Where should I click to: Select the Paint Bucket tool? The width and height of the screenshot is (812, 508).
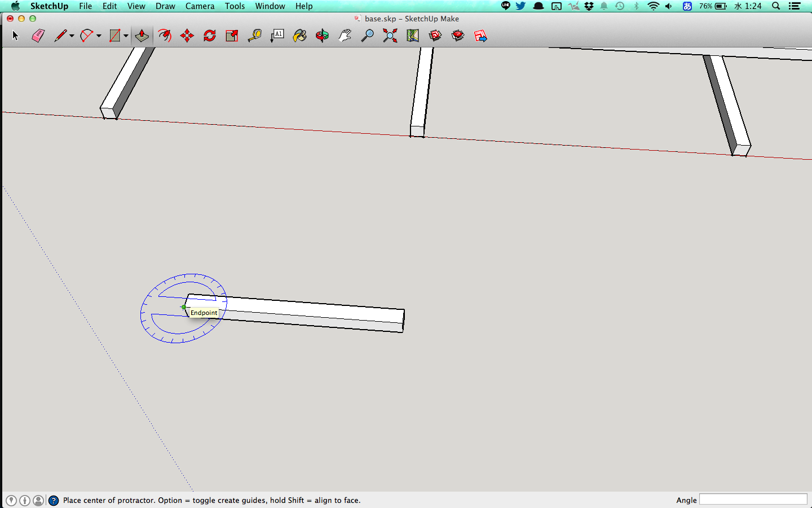299,36
